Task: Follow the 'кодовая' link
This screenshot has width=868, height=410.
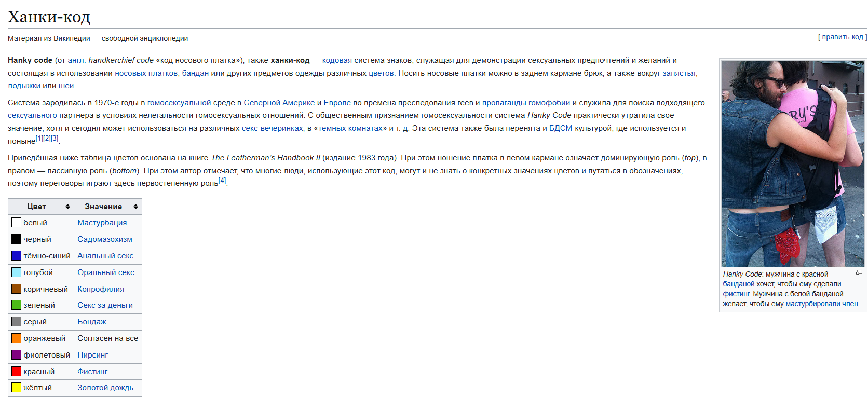Action: [337, 60]
